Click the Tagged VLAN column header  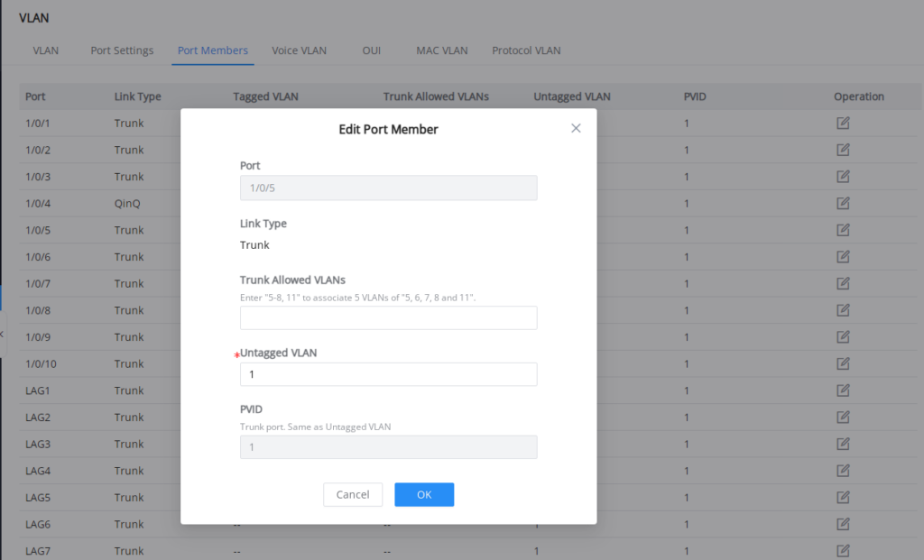266,96
